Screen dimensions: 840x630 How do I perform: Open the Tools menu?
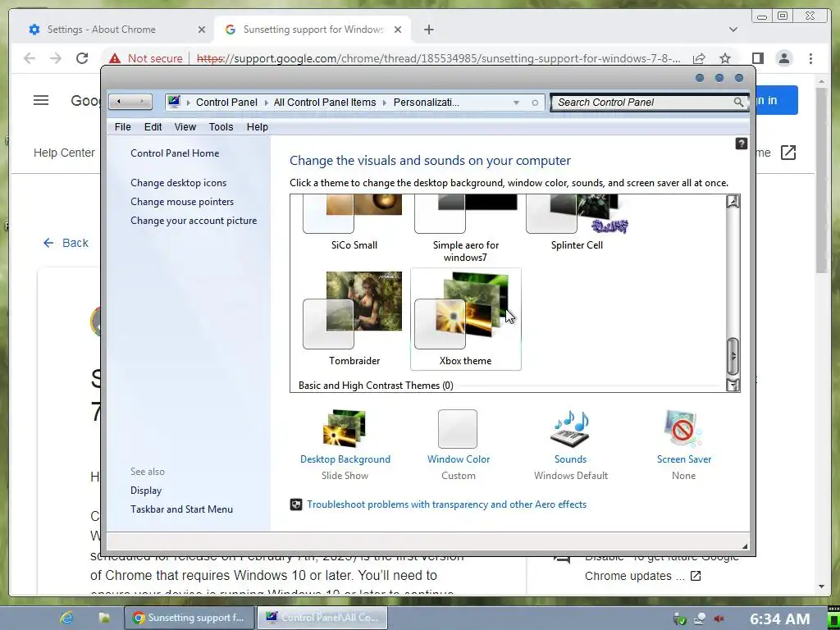pos(221,127)
